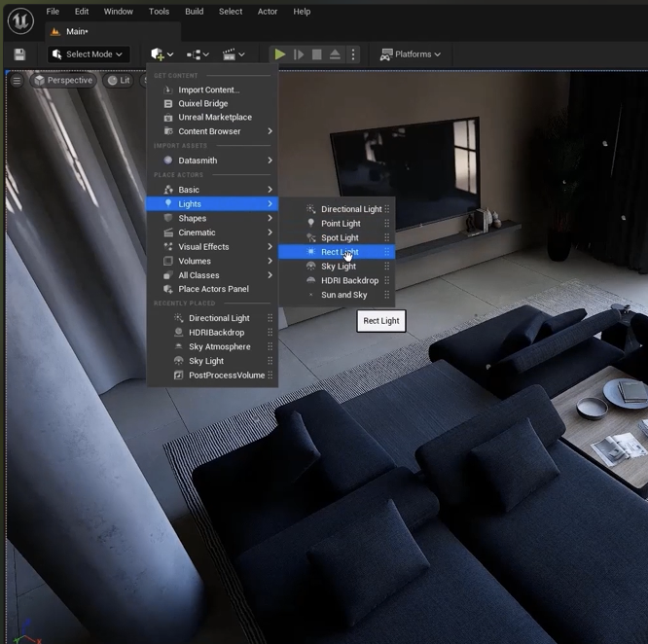648x644 pixels.
Task: Click drag handle beside PostProcessVolume
Action: click(x=270, y=376)
